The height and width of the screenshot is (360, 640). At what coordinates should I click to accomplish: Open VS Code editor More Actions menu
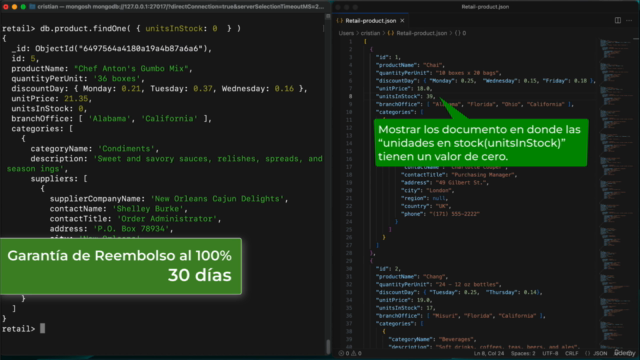tap(629, 20)
